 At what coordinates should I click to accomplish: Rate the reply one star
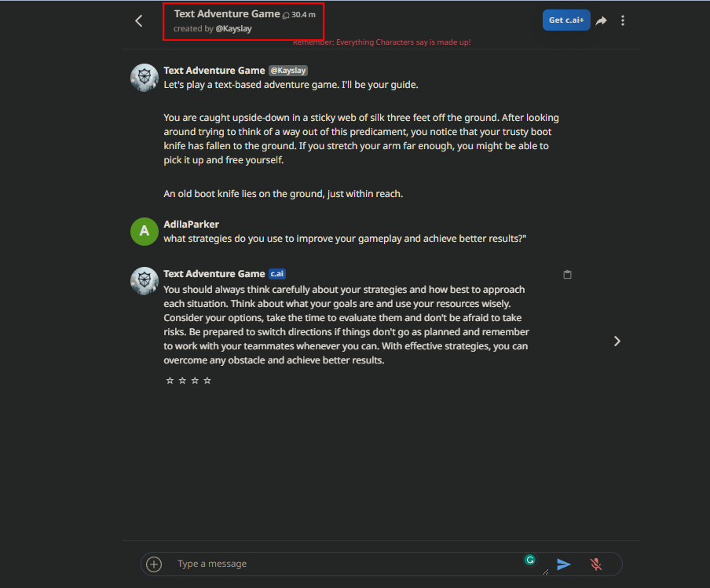[170, 380]
